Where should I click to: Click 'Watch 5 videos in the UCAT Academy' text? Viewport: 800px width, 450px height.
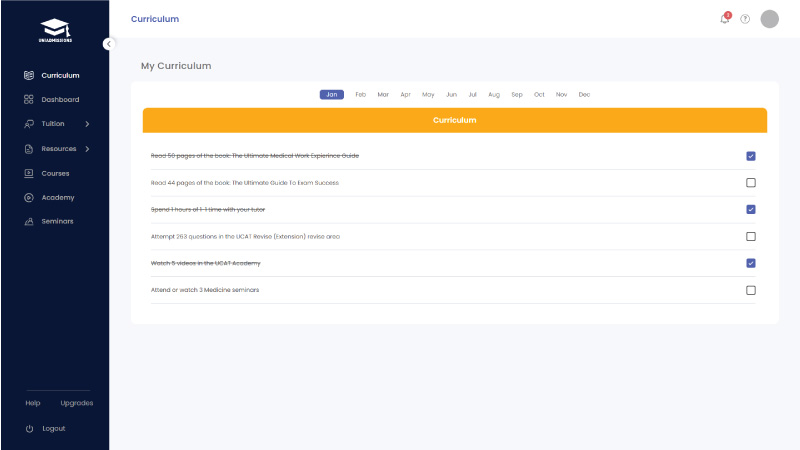click(206, 263)
